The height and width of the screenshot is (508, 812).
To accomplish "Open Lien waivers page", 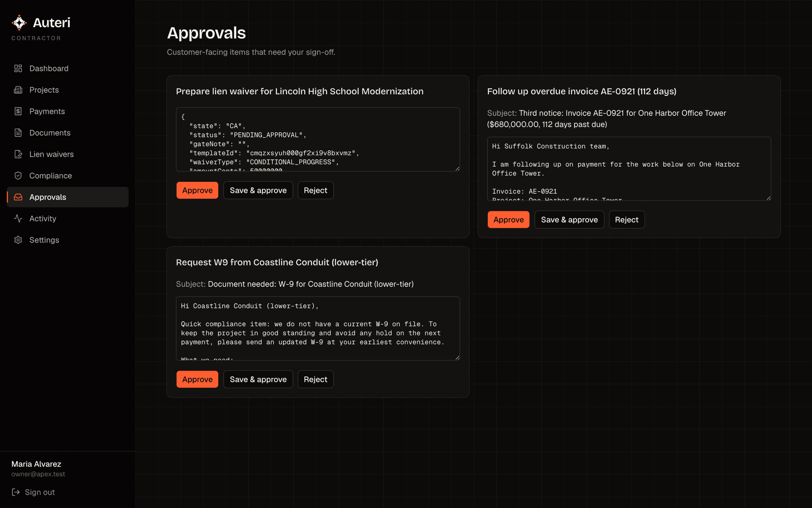I will tap(68, 154).
